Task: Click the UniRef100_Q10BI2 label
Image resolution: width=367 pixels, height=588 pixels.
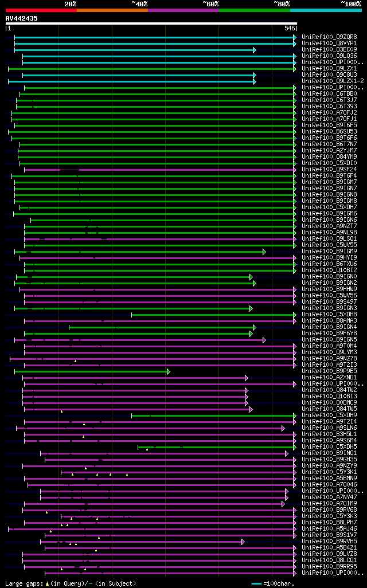Action: tap(330, 271)
